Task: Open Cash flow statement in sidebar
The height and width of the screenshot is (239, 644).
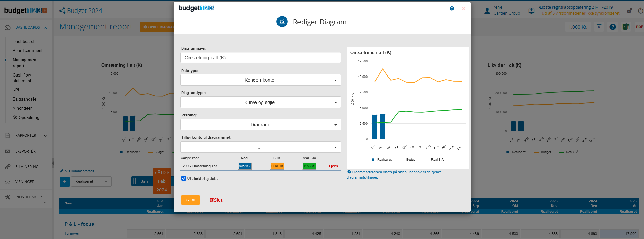Action: (22, 78)
